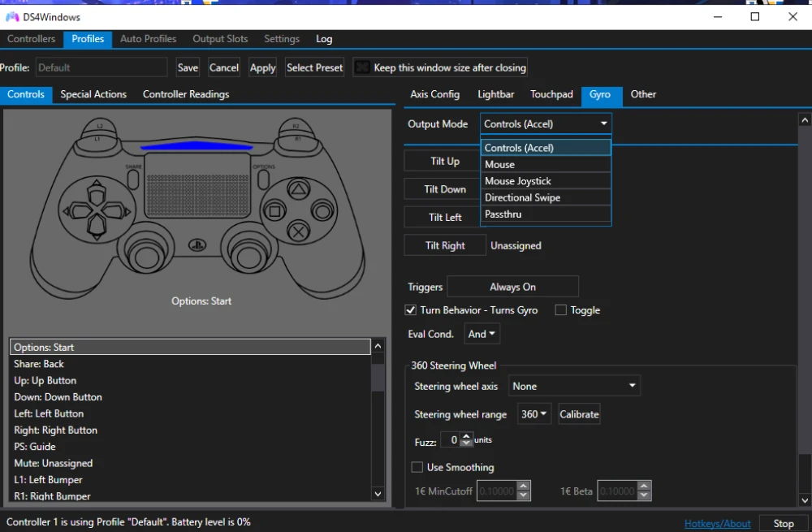Enable the Use Smoothing checkbox
Image resolution: width=812 pixels, height=532 pixels.
pos(417,467)
